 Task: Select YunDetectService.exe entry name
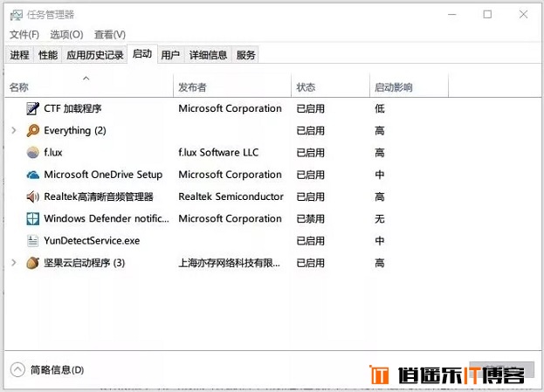[x=92, y=241]
